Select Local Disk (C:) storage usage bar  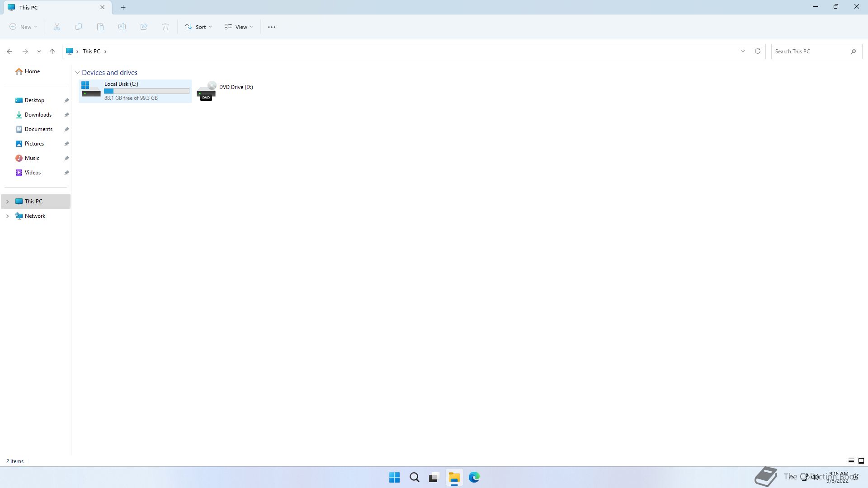click(146, 91)
